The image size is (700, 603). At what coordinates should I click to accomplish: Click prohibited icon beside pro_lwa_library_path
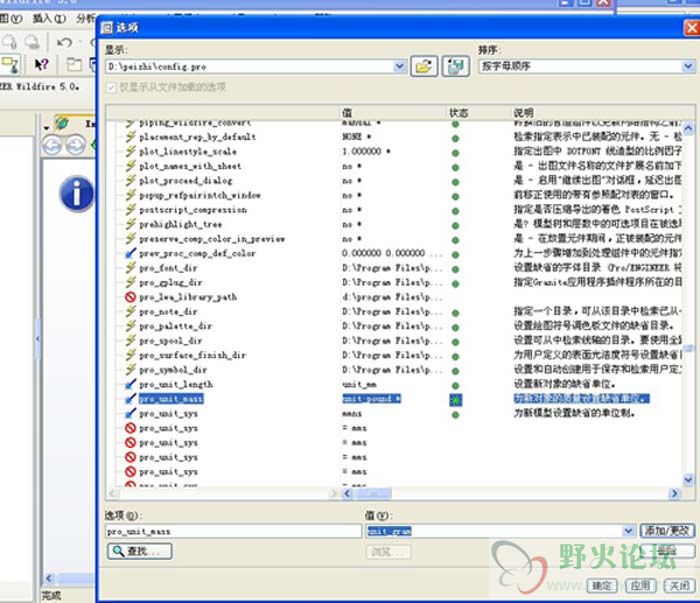pyautogui.click(x=130, y=297)
